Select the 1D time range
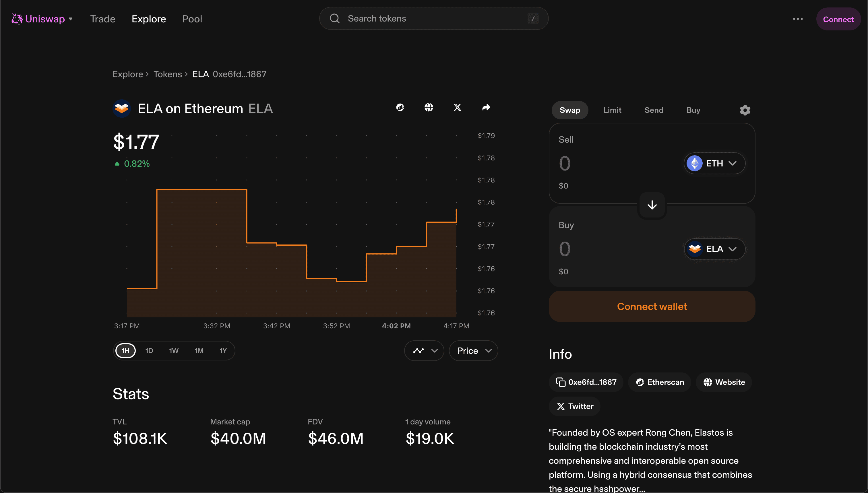868x493 pixels. tap(149, 350)
